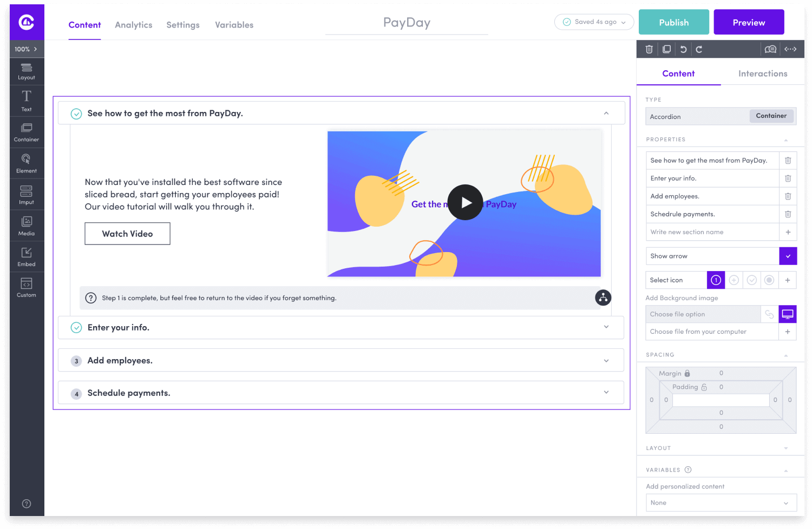
Task: Select the Embed element tool
Action: (x=26, y=256)
